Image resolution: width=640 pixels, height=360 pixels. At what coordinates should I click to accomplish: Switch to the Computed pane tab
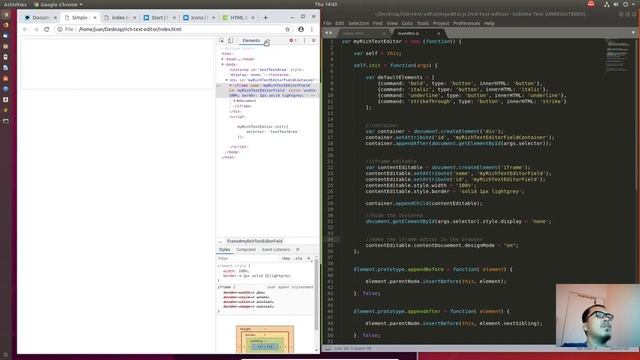coord(246,249)
